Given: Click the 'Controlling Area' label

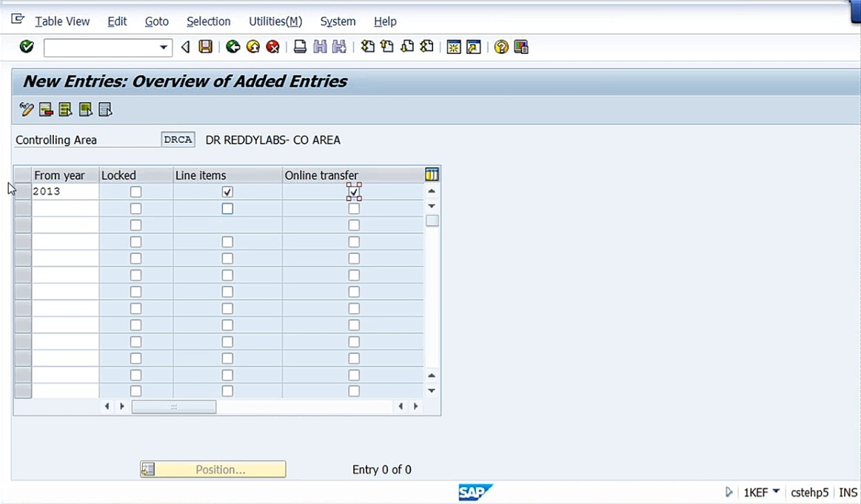Looking at the screenshot, I should 56,140.
